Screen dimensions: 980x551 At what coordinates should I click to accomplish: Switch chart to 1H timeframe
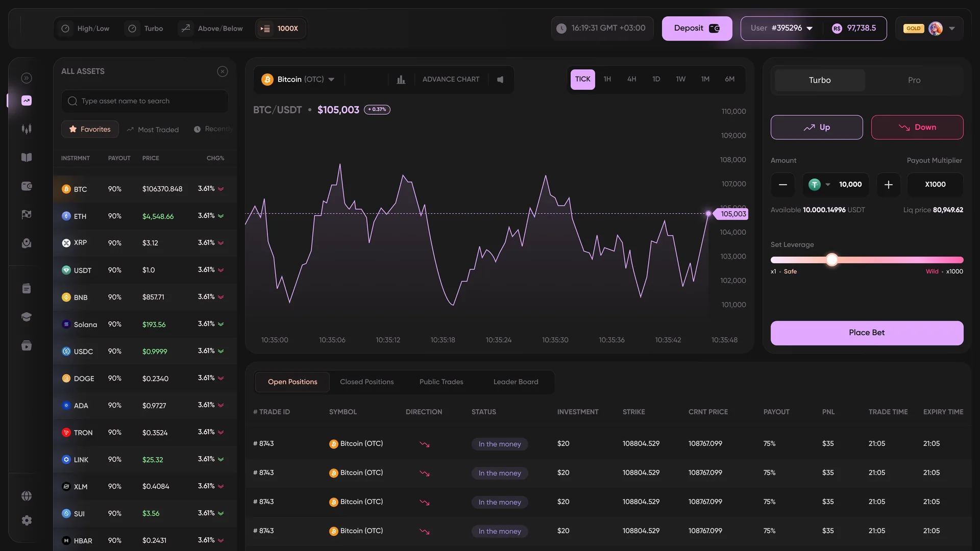(x=607, y=80)
